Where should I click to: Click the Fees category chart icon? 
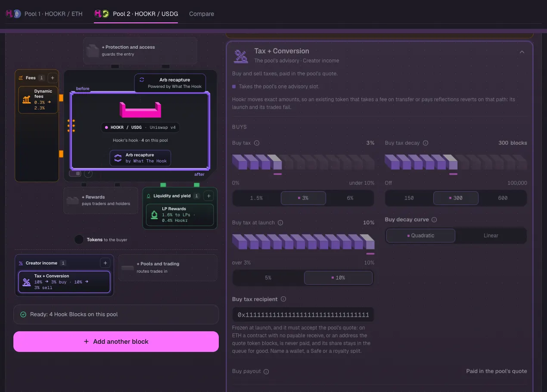click(x=21, y=78)
